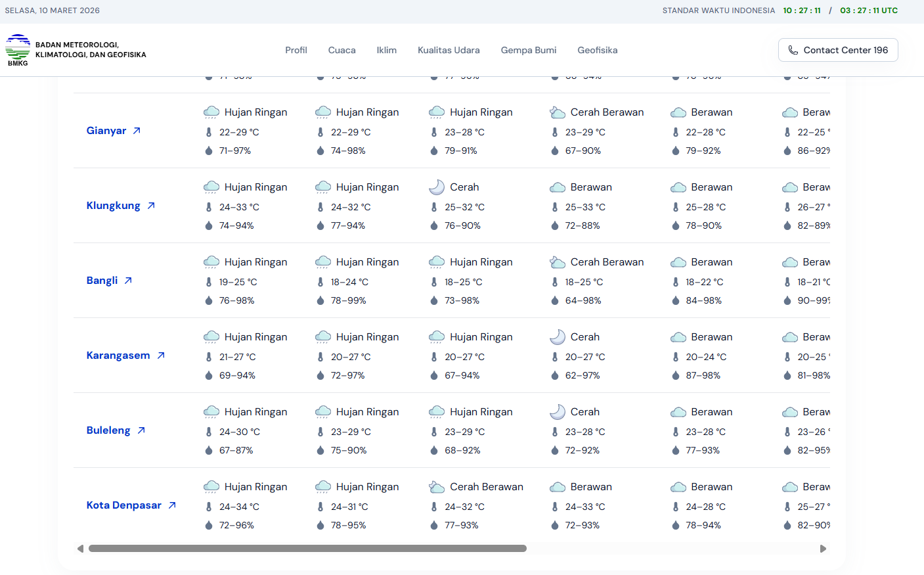Open the Geofisika menu
Viewport: 924px width, 575px height.
tap(597, 50)
